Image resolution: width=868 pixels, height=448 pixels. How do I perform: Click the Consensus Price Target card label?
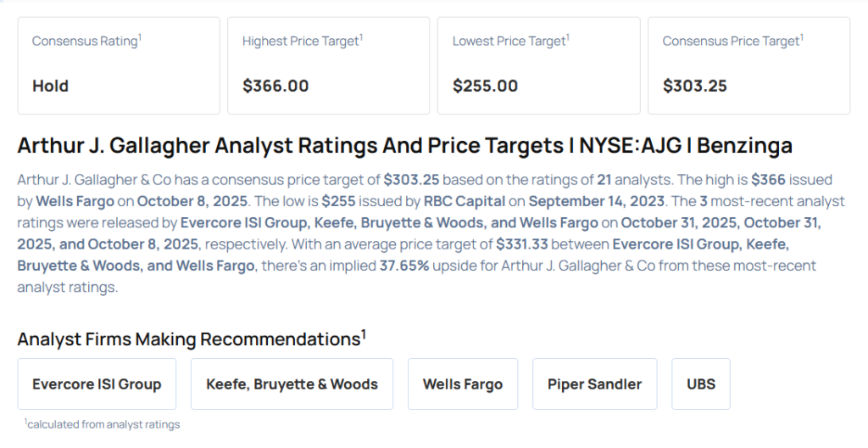pos(732,41)
